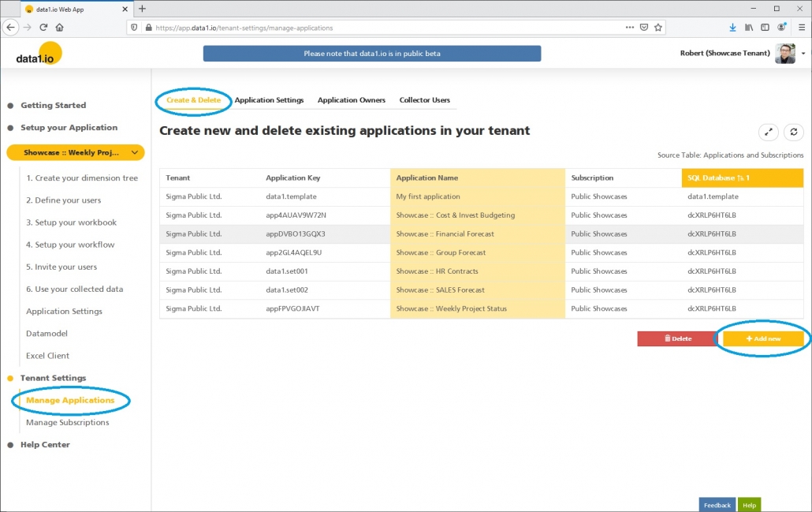Select Showcase :: SALES Forecast cell
This screenshot has width=812, height=512.
point(478,290)
